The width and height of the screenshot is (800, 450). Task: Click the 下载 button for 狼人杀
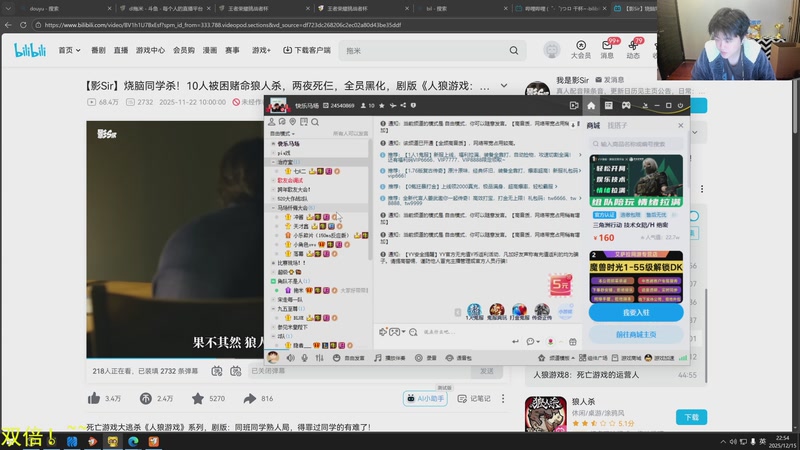pos(691,417)
